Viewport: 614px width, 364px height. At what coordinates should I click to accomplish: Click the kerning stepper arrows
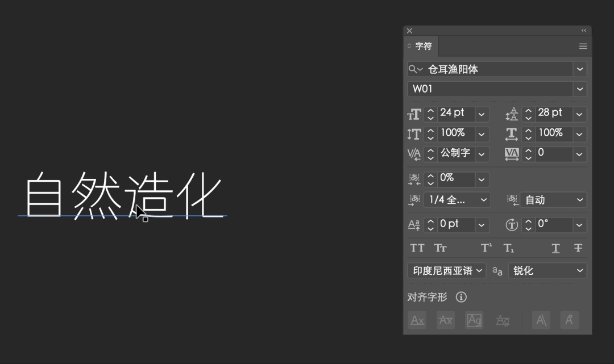431,154
